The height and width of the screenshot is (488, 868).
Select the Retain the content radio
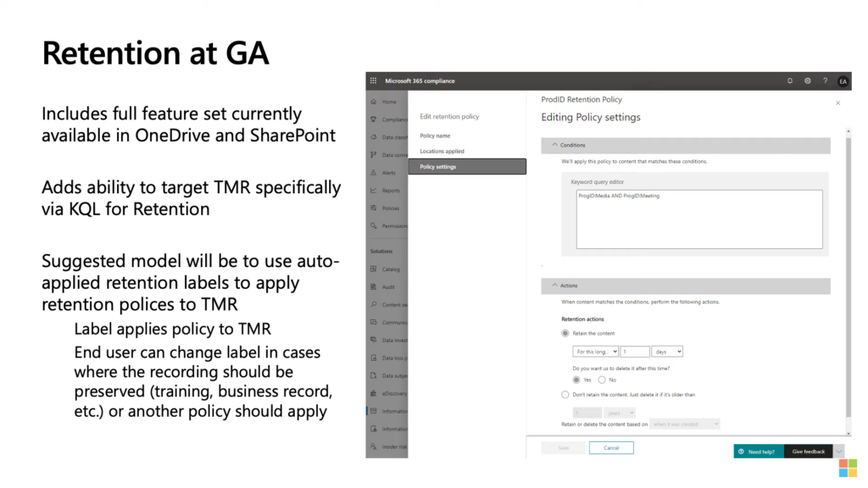[565, 333]
